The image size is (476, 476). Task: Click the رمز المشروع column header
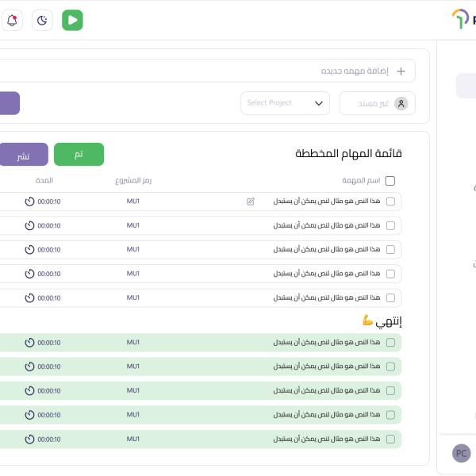133,181
